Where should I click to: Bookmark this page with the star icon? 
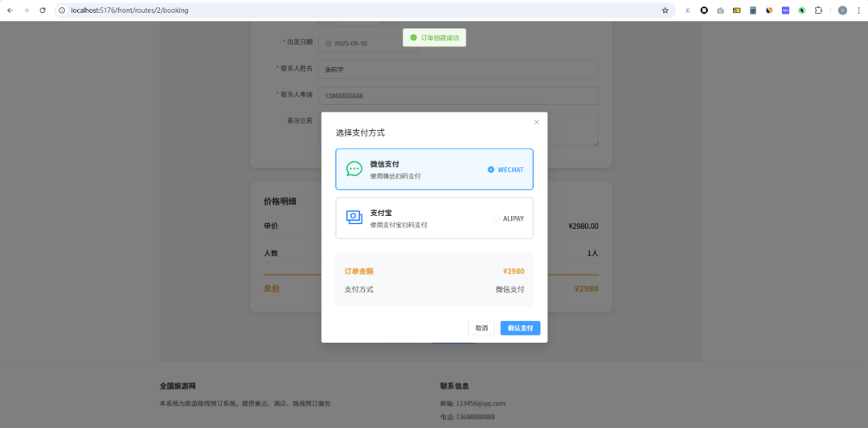click(x=665, y=10)
